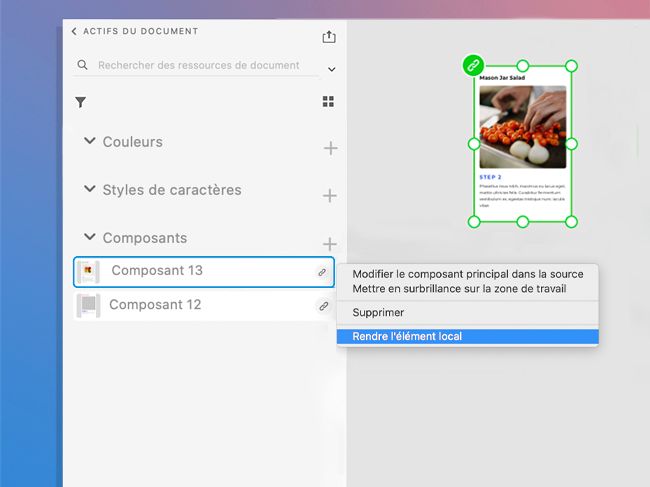Click the salad photo in canvas component
The height and width of the screenshot is (487, 650).
(523, 127)
